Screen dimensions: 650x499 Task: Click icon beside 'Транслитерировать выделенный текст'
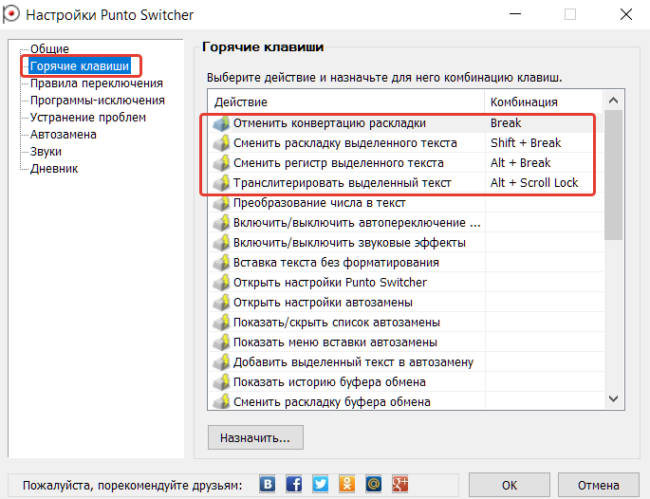[x=221, y=183]
